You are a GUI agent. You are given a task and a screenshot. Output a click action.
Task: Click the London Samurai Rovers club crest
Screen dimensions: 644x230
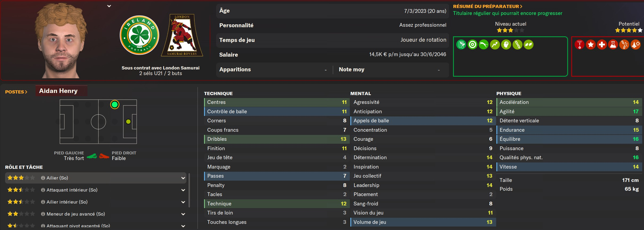point(182,35)
